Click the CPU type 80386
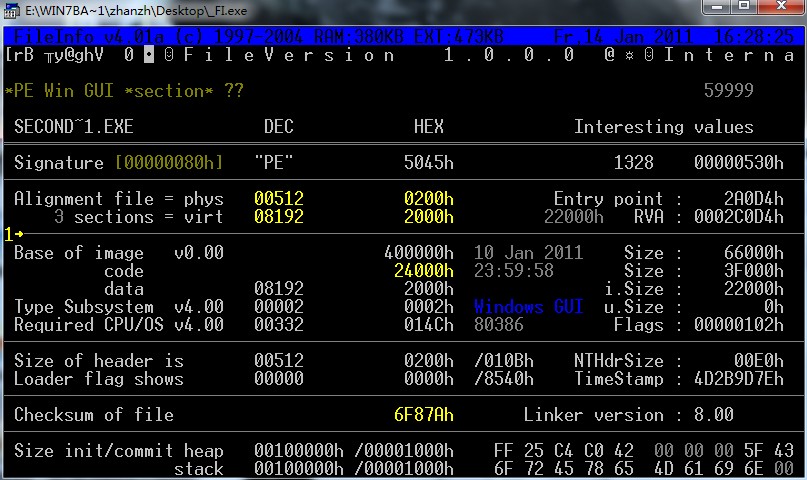The image size is (807, 480). coord(499,325)
